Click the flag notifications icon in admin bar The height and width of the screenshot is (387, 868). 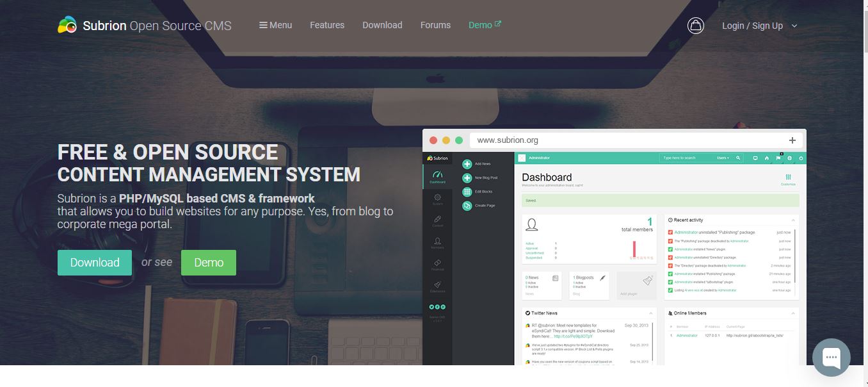[778, 158]
